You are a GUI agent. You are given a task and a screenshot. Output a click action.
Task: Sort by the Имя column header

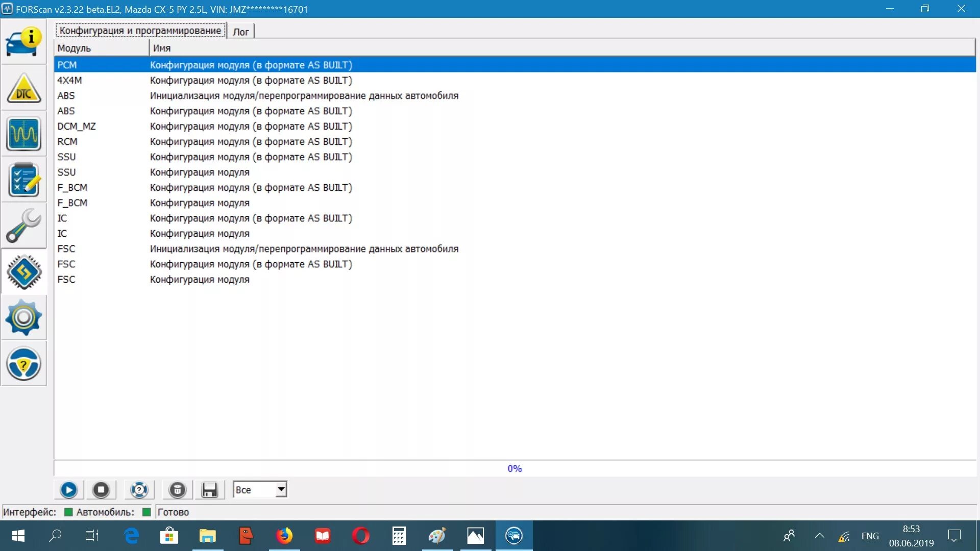(x=562, y=48)
